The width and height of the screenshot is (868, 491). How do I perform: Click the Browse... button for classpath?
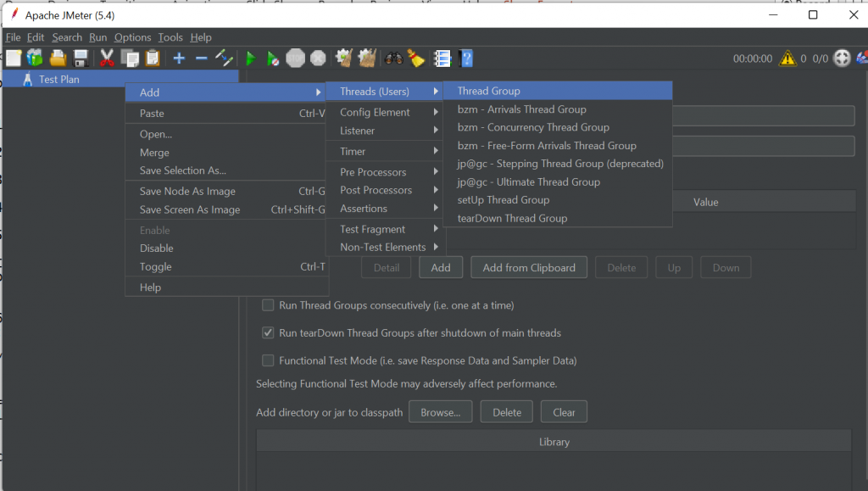tap(441, 412)
